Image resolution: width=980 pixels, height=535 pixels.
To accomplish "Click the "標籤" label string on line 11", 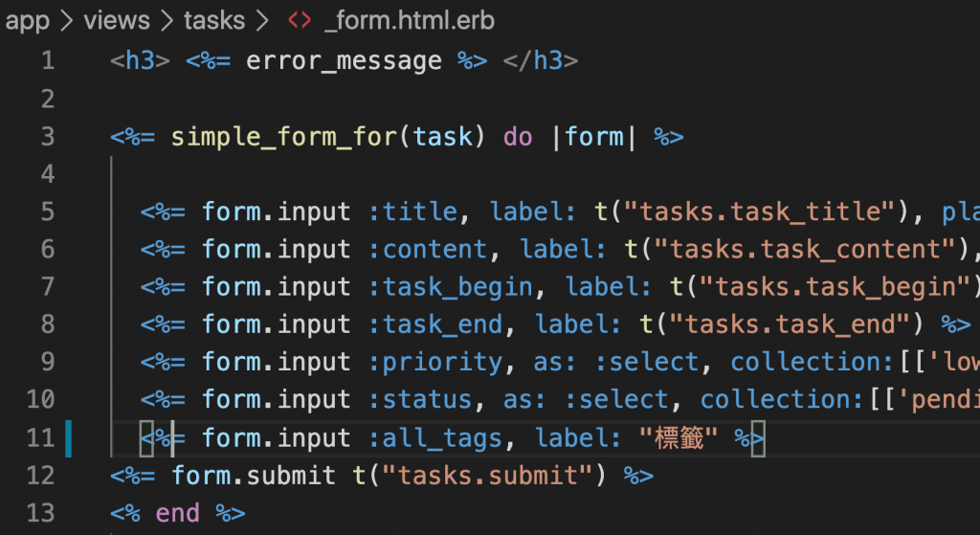I will (x=679, y=438).
